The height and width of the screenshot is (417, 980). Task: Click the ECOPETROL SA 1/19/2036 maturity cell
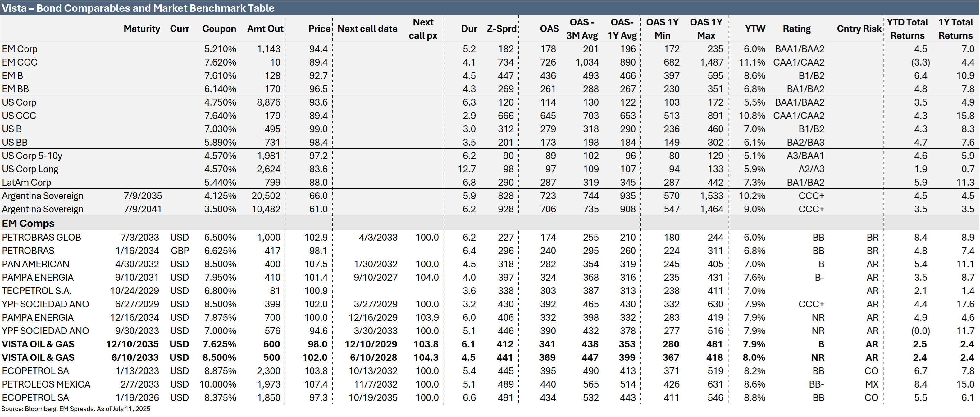click(x=137, y=398)
